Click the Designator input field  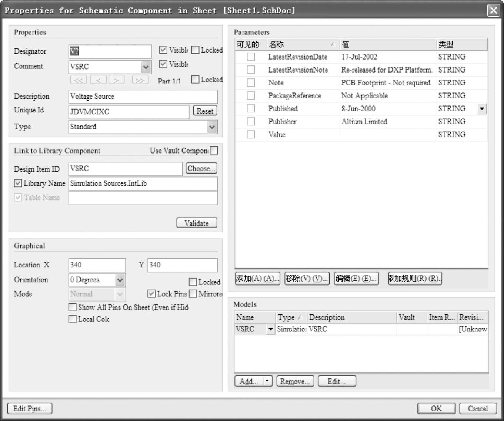(x=110, y=51)
